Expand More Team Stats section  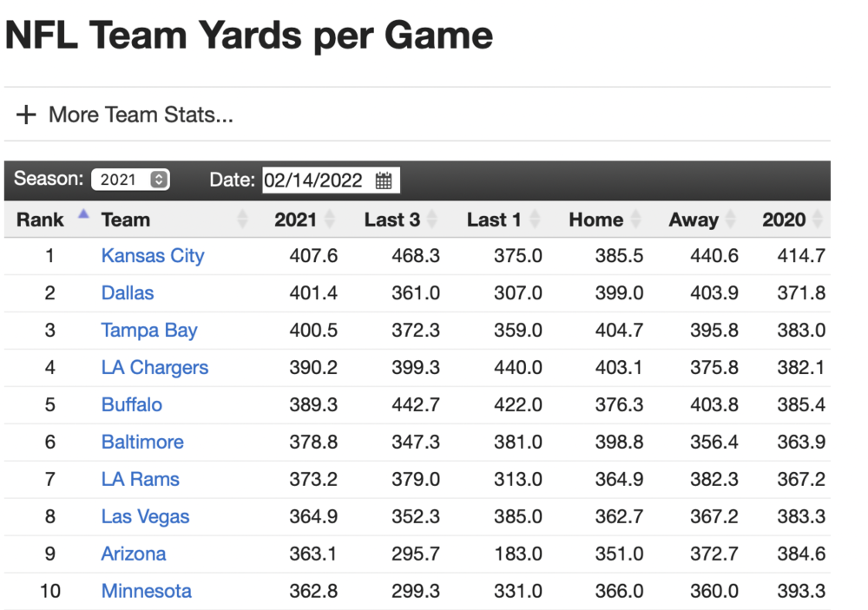click(x=141, y=115)
